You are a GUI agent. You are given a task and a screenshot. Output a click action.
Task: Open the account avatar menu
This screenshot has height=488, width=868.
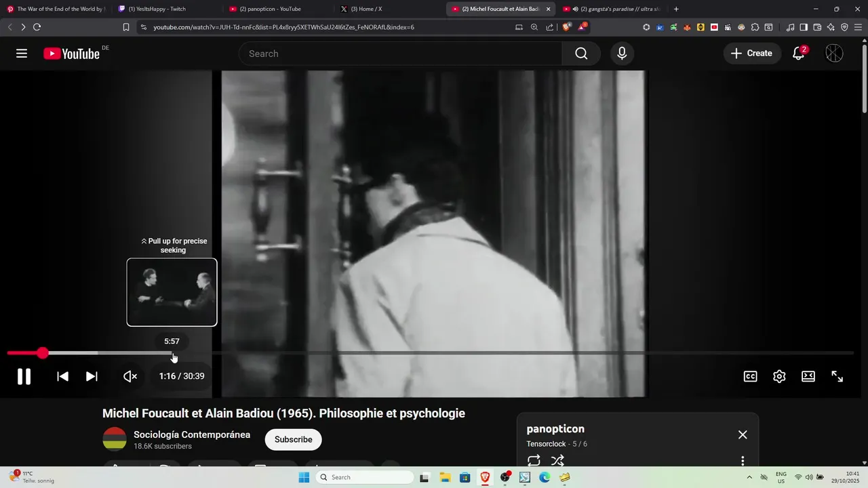tap(834, 54)
